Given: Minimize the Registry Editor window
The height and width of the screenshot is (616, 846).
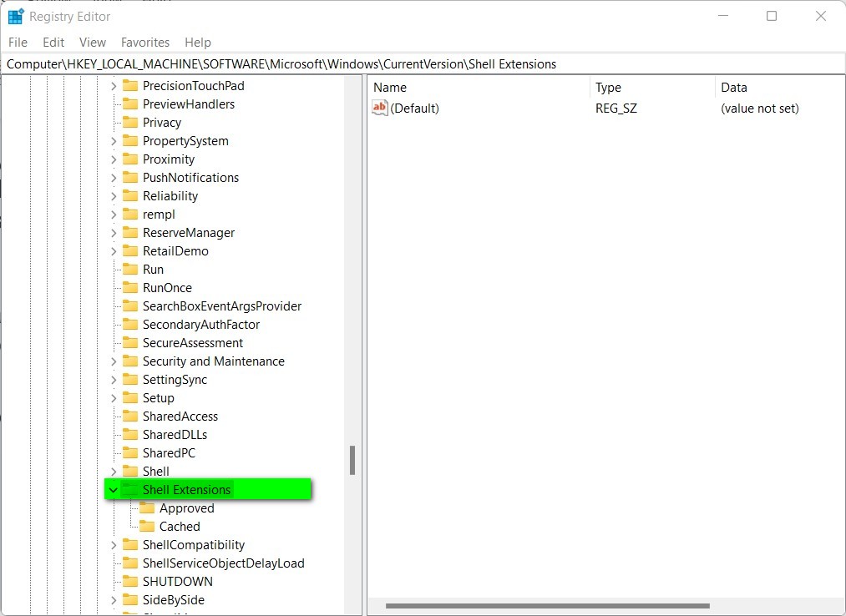Looking at the screenshot, I should pos(723,16).
